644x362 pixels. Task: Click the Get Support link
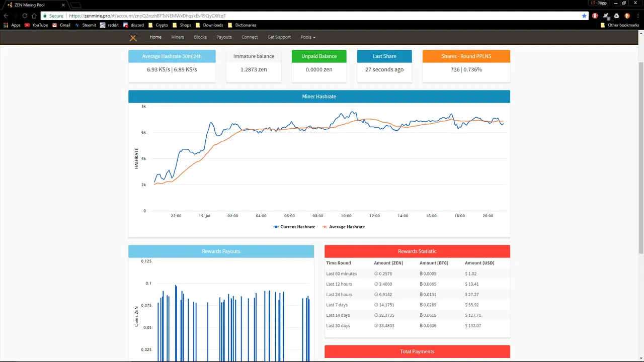click(x=279, y=37)
